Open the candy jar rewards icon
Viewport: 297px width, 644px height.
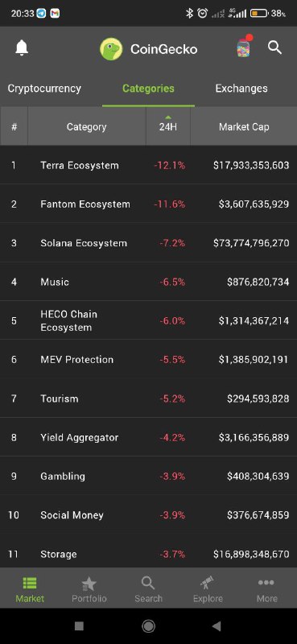244,47
